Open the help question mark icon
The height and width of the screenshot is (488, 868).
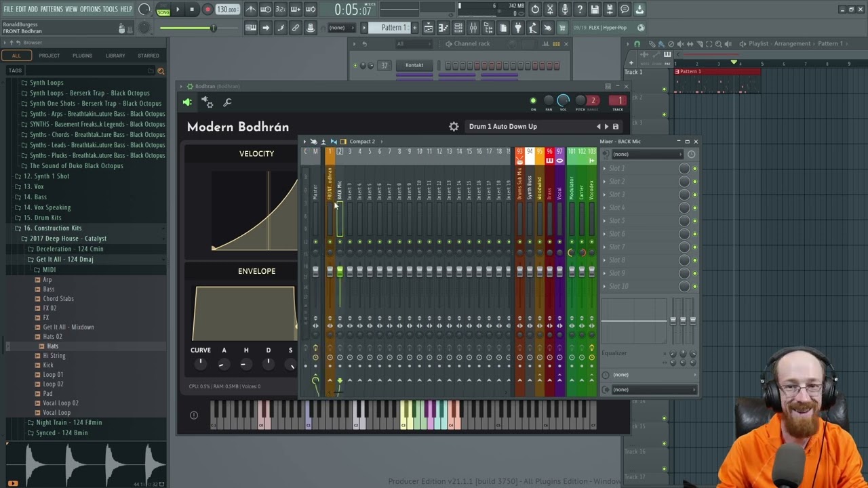pos(580,9)
